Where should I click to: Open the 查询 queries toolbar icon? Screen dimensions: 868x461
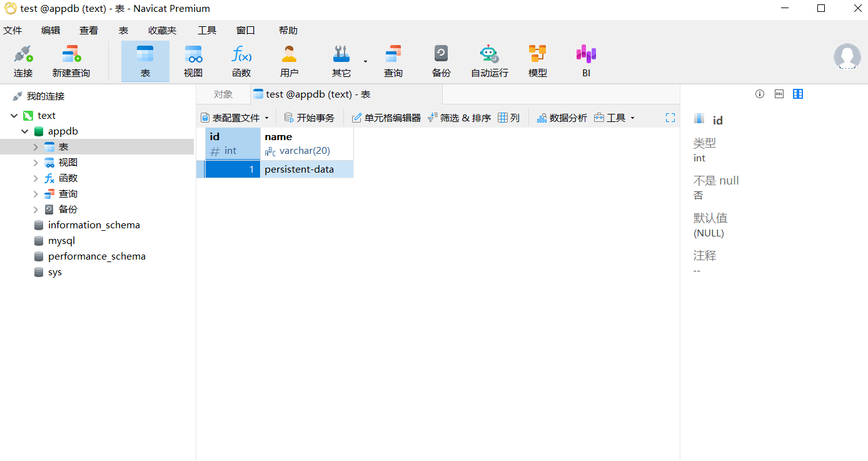(x=393, y=61)
